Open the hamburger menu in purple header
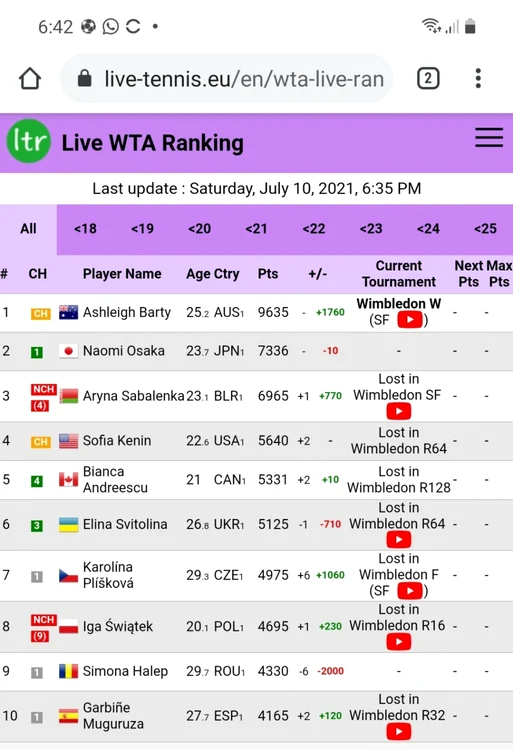 click(x=489, y=137)
